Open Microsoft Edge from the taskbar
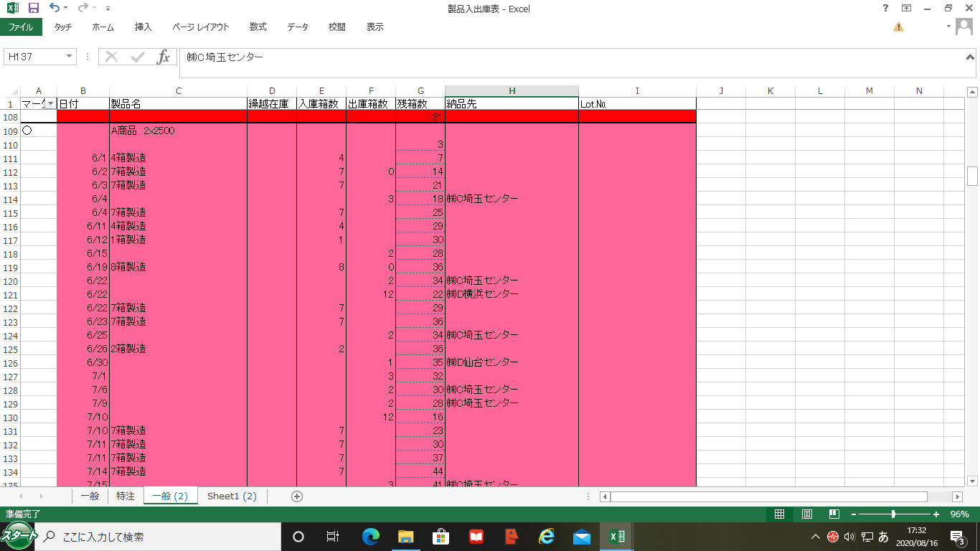The height and width of the screenshot is (551, 980). click(x=371, y=537)
